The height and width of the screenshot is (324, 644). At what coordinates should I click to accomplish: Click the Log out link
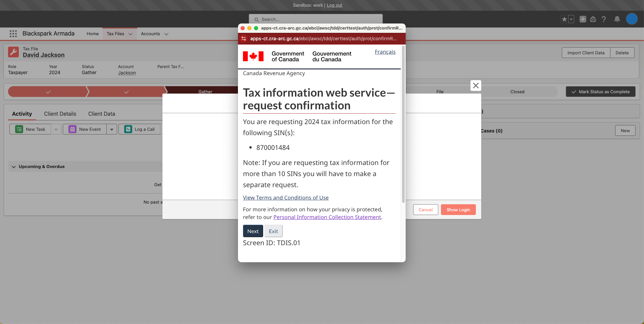[335, 5]
